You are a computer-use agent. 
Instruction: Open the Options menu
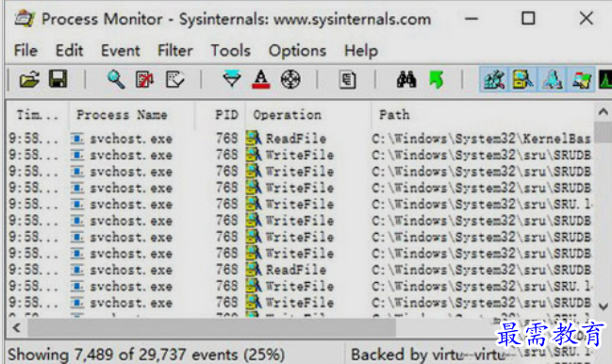point(297,51)
